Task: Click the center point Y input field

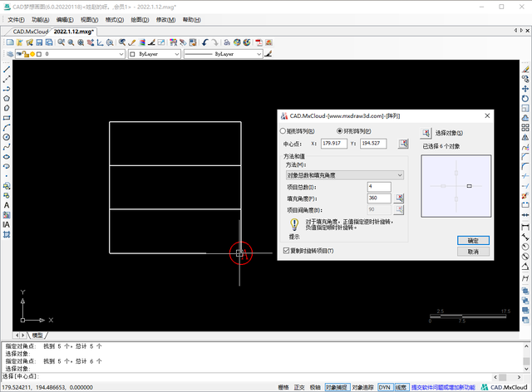Action: pos(373,144)
